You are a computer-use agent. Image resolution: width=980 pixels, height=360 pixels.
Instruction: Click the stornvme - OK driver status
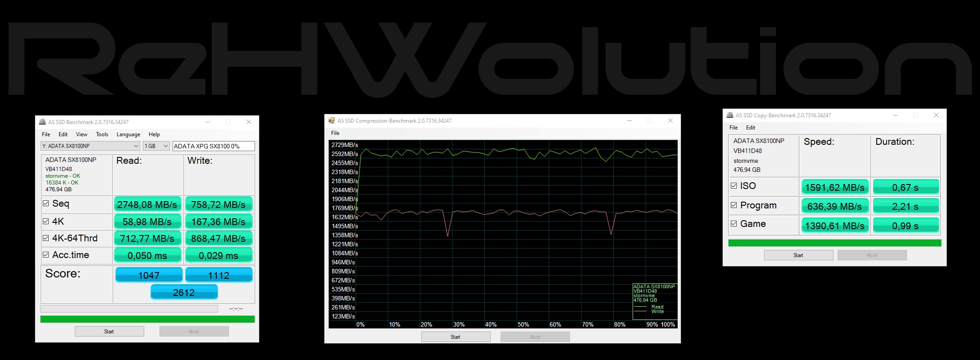pos(63,176)
